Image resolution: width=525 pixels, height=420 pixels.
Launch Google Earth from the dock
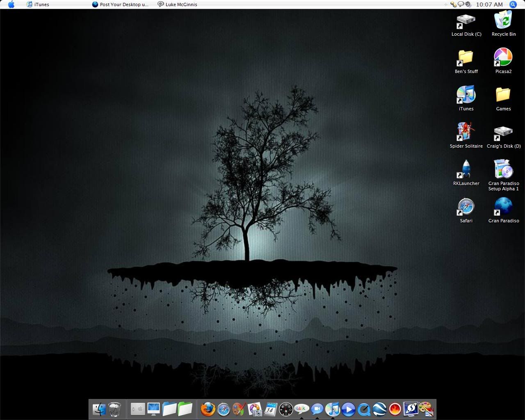click(x=379, y=409)
